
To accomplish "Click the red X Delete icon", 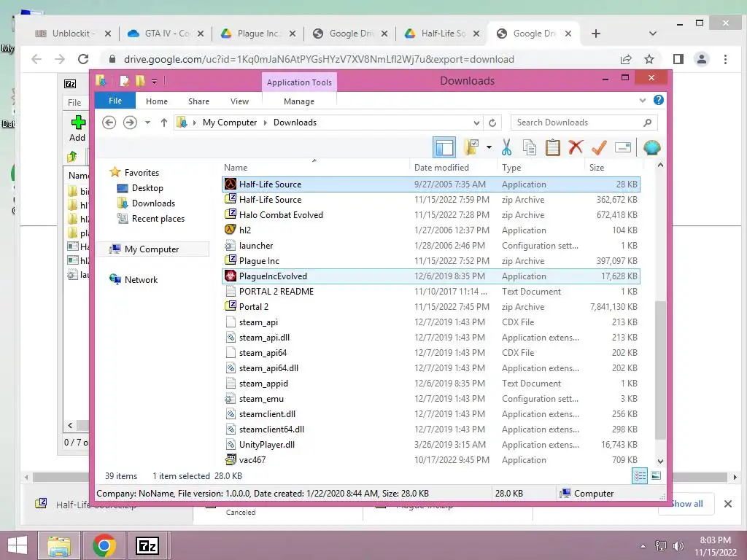I will (576, 147).
